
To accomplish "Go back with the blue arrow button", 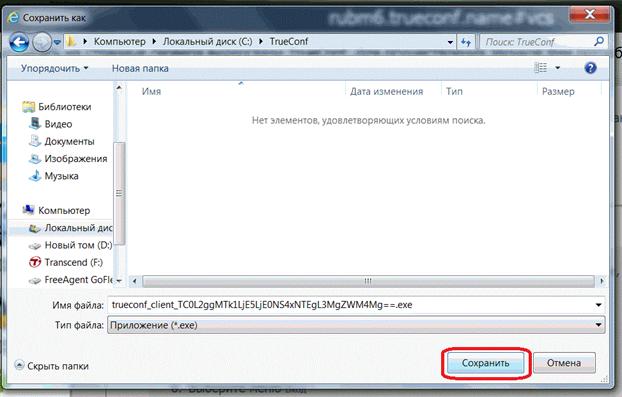I will tap(19, 42).
